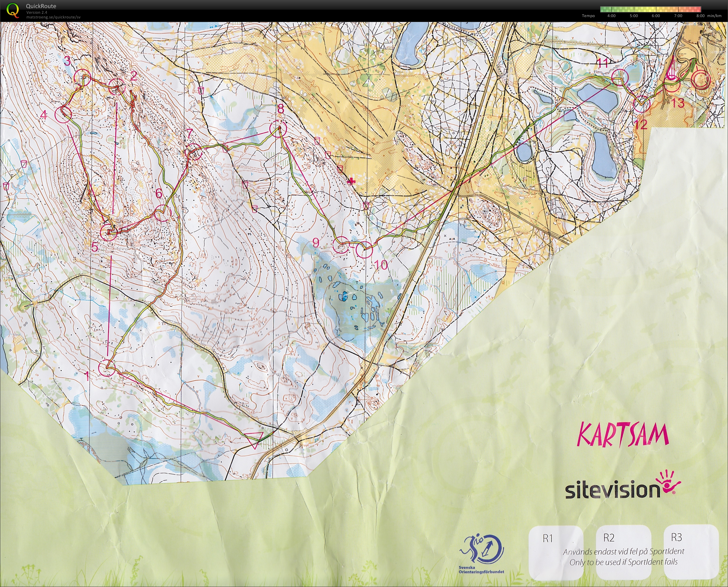Image resolution: width=728 pixels, height=587 pixels.
Task: Click the 4:00 tempo legend value
Action: [612, 16]
